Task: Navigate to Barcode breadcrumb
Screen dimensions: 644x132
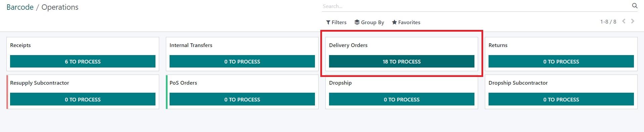Action: click(x=20, y=7)
